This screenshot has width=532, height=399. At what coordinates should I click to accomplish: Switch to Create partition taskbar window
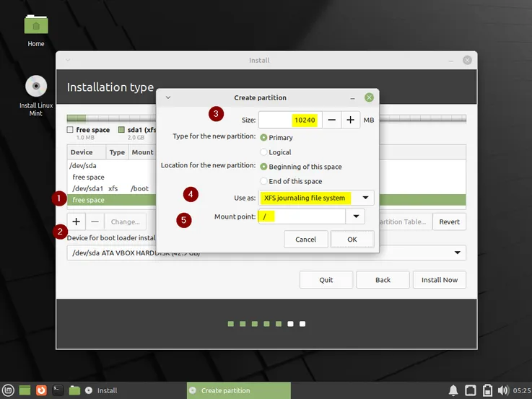[x=238, y=390]
